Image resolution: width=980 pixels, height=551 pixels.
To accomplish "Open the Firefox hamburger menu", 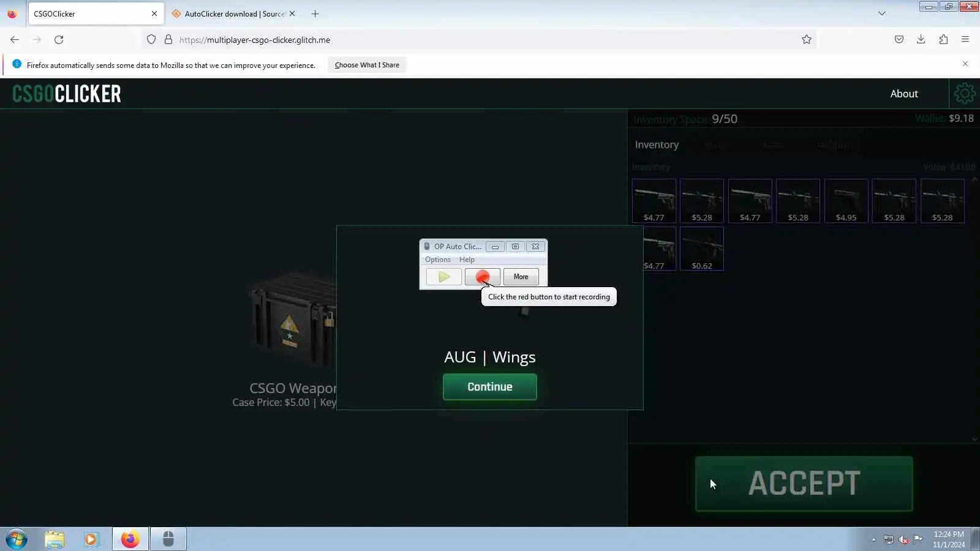I will pyautogui.click(x=965, y=40).
